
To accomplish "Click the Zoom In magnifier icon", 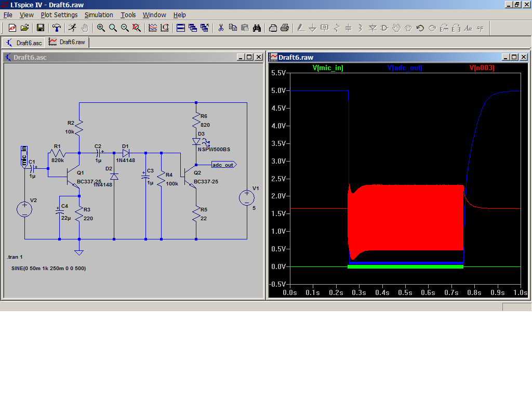I will (x=101, y=28).
